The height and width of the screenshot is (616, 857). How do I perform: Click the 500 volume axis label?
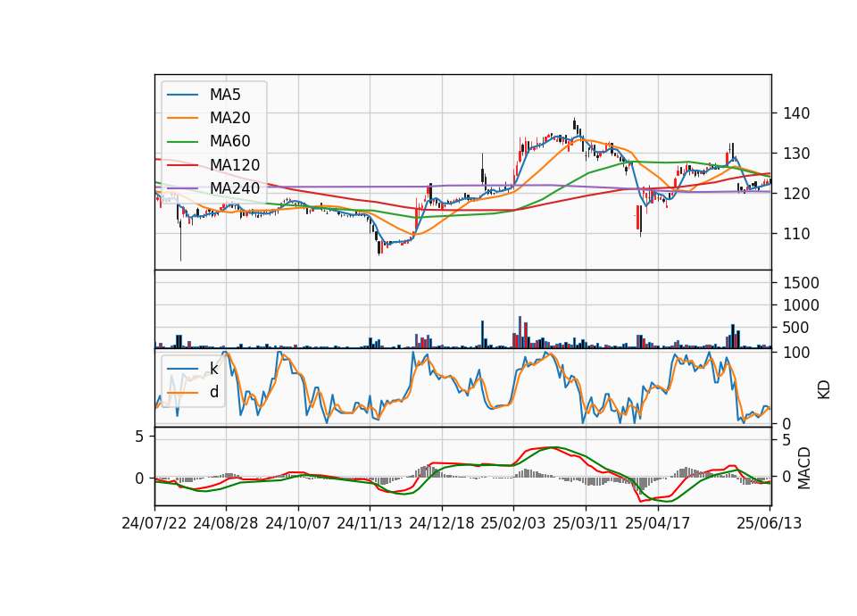(796, 328)
